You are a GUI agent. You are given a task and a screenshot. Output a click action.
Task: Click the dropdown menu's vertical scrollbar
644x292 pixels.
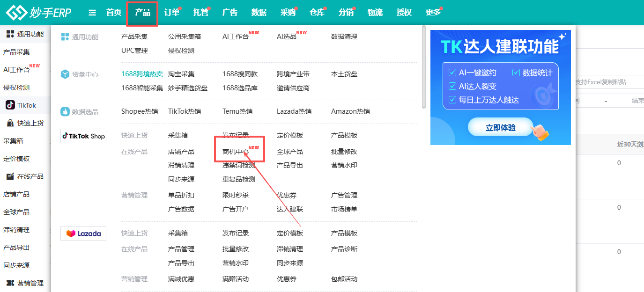coord(424,67)
